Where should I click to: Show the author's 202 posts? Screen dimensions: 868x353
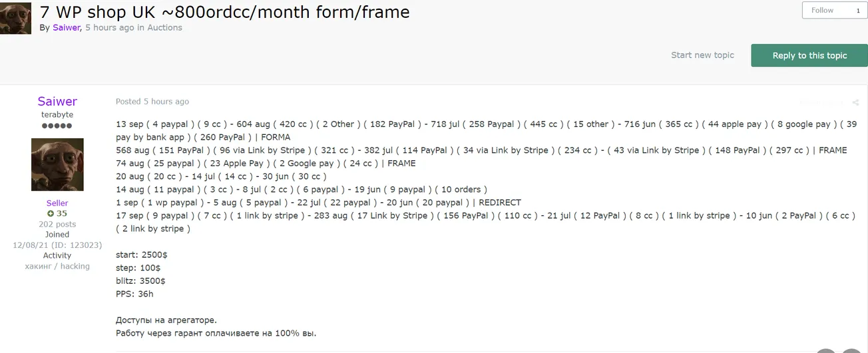[57, 224]
